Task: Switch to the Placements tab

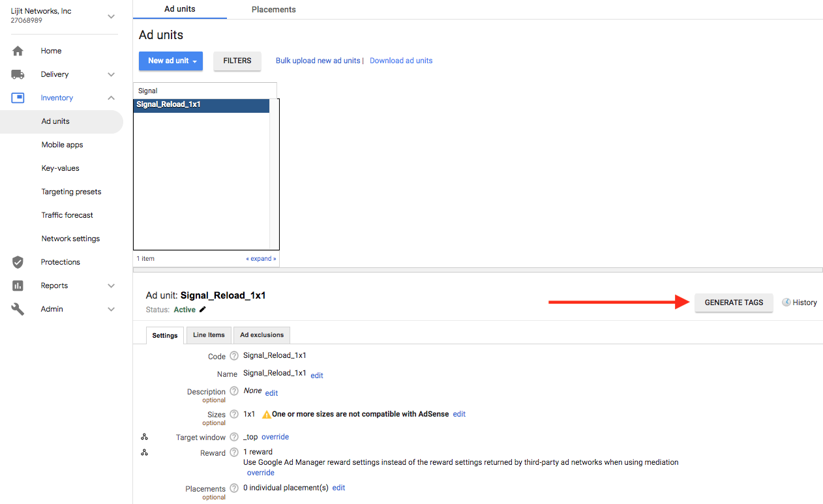Action: pyautogui.click(x=273, y=10)
